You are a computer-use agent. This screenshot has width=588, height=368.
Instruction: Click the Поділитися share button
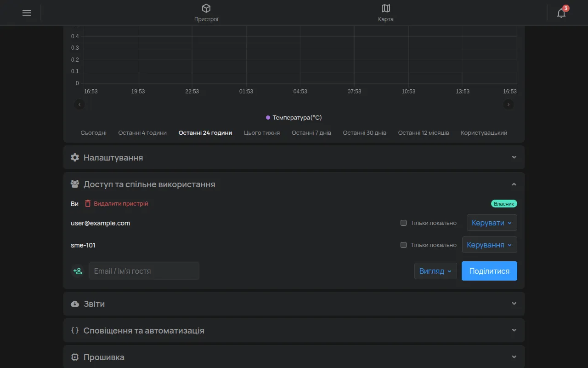[489, 271]
